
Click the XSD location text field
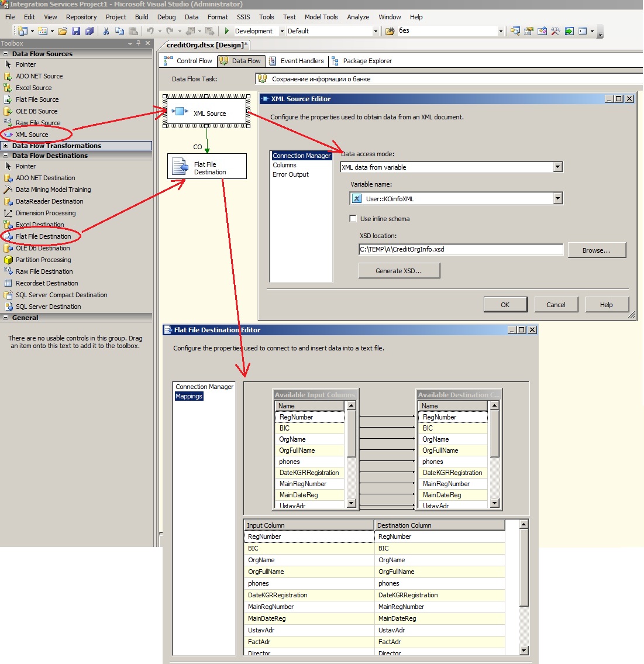461,249
